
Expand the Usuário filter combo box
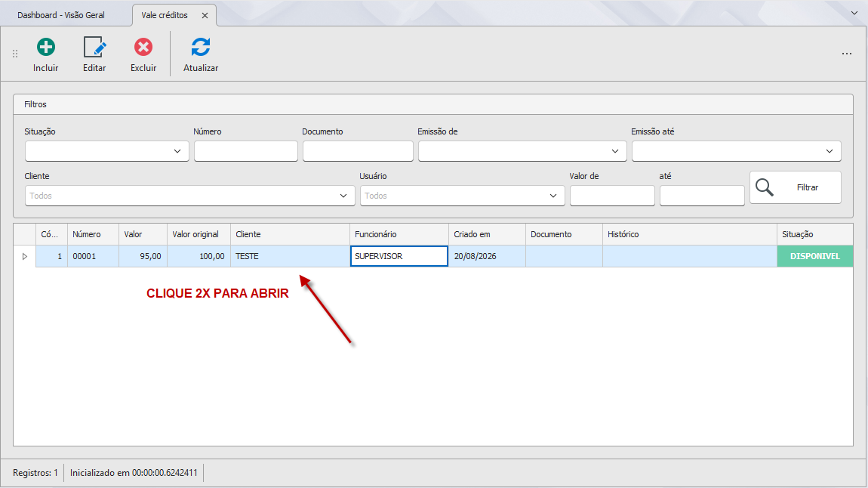553,196
